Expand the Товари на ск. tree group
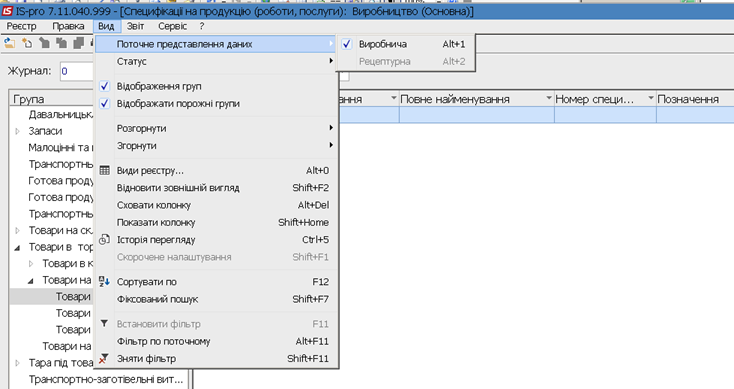This screenshot has width=734, height=389. 18,230
